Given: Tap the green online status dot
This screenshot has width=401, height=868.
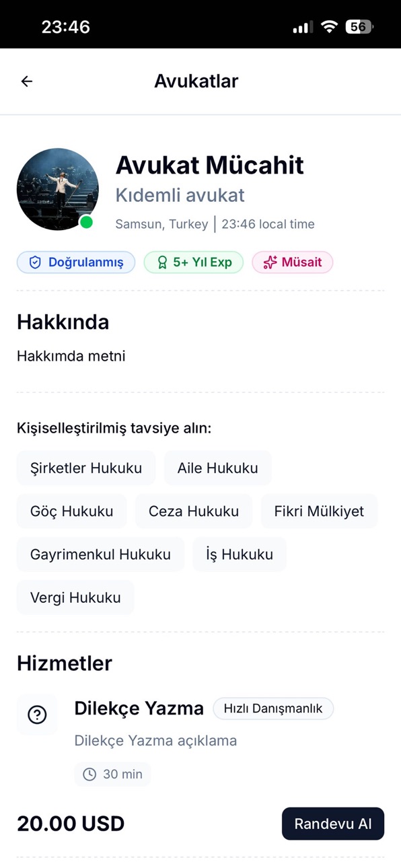Looking at the screenshot, I should click(x=86, y=222).
